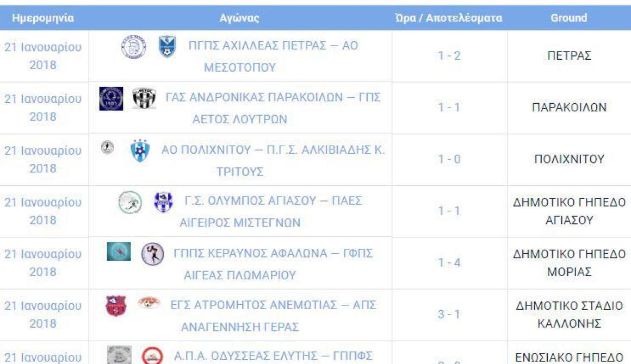Click the Ημερομηνία column header
This screenshot has height=364, width=631.
click(43, 18)
